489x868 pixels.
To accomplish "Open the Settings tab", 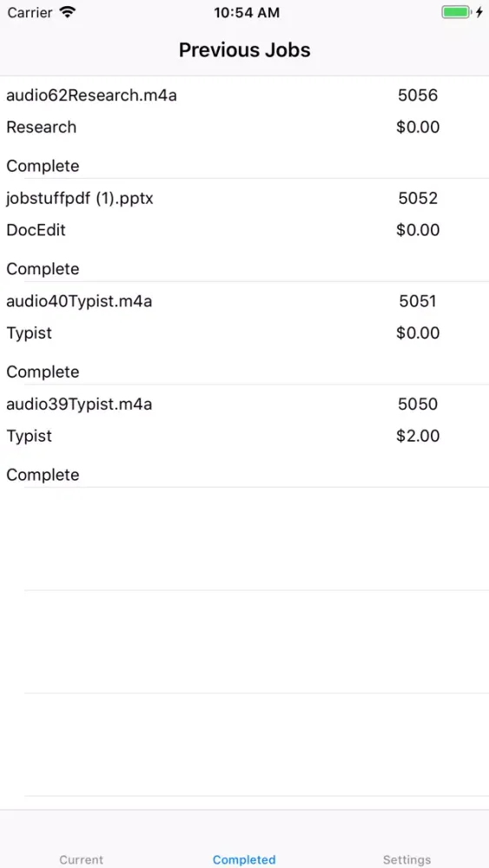I will point(407,859).
